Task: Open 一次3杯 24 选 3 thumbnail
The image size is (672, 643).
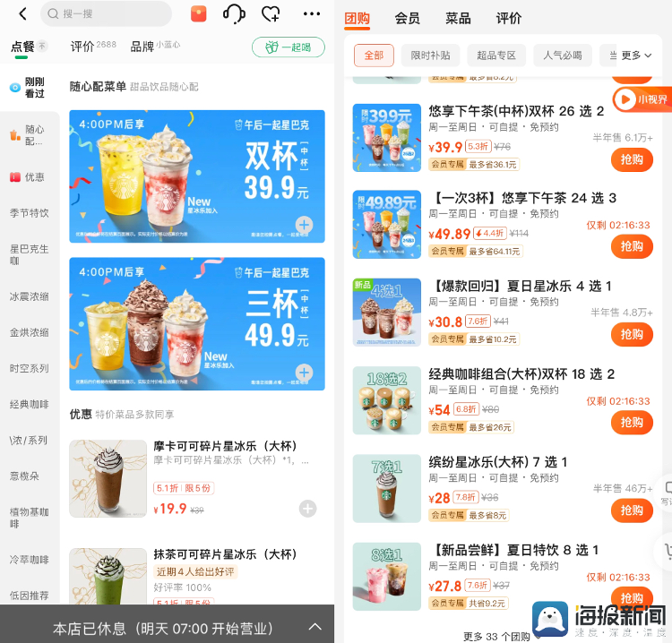Action: [x=386, y=225]
